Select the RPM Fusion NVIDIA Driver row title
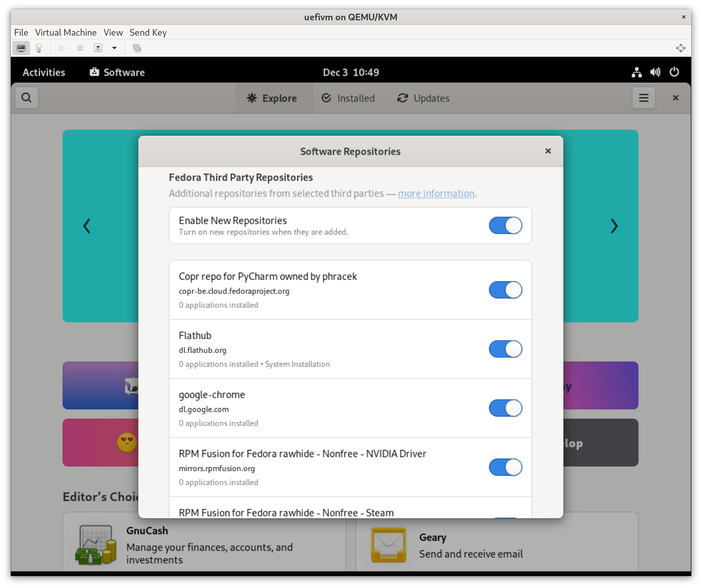The height and width of the screenshot is (588, 702). click(303, 454)
